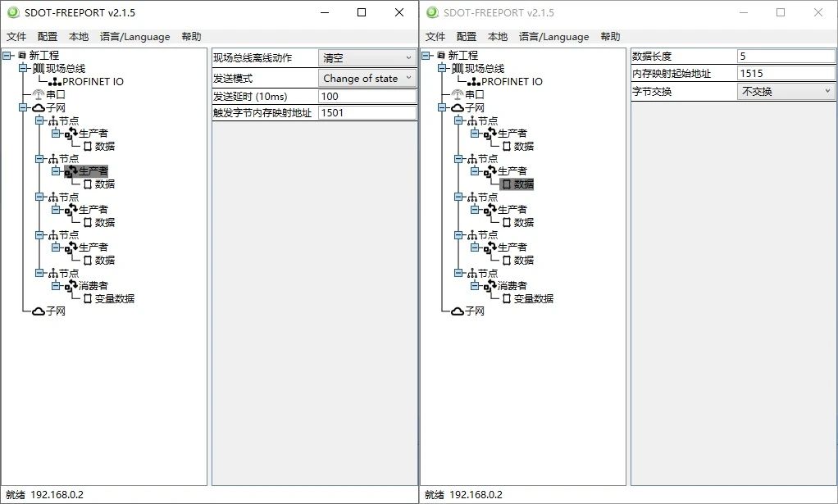Screen dimensions: 838x504
Task: Minimize the right SDOT-FREEPORT window
Action: (x=744, y=12)
